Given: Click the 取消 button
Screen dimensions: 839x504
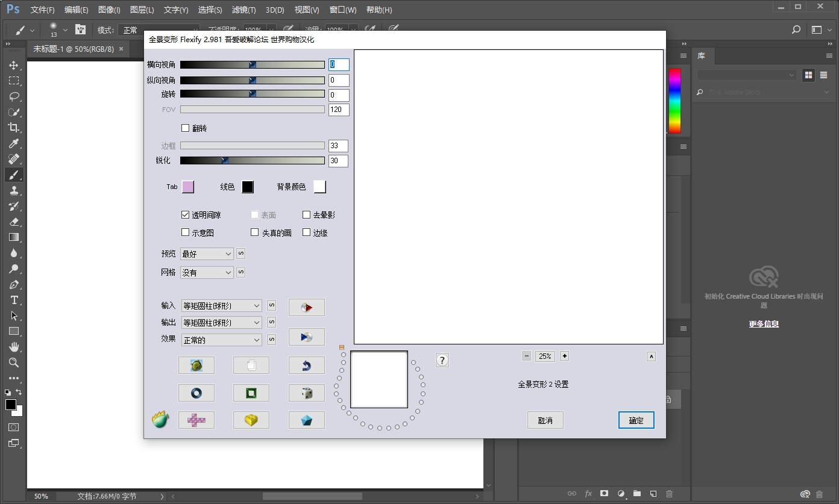Looking at the screenshot, I should pos(545,420).
